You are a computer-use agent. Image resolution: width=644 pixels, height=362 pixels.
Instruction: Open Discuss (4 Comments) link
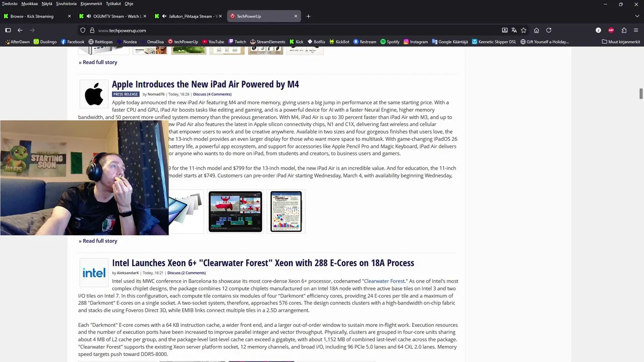[212, 94]
